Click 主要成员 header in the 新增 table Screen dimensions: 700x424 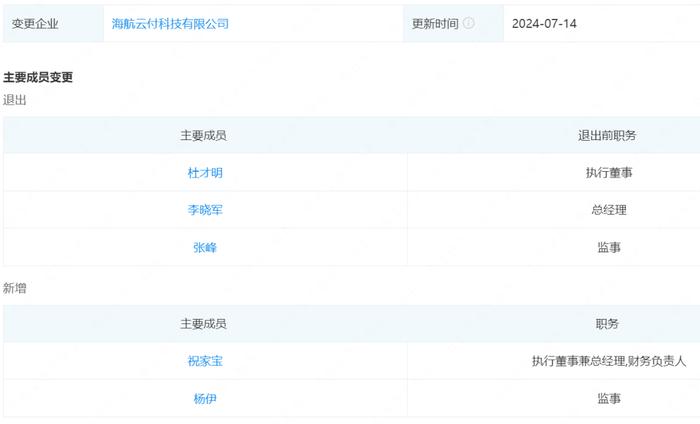point(203,324)
